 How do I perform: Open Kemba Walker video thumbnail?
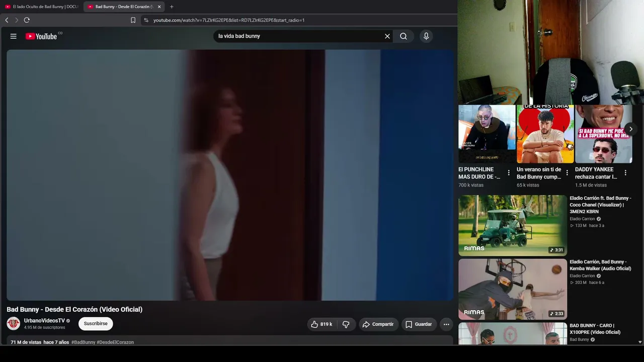pyautogui.click(x=513, y=289)
